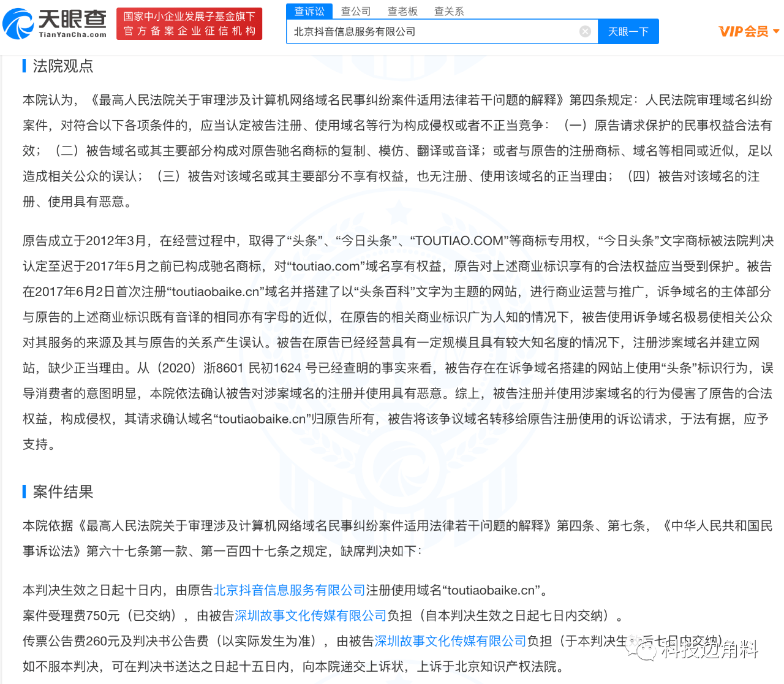Viewport: 784px width, 684px height.
Task: Open 深圳故事文化传媒有限公司 link in 案件受理费 line
Action: [x=311, y=615]
